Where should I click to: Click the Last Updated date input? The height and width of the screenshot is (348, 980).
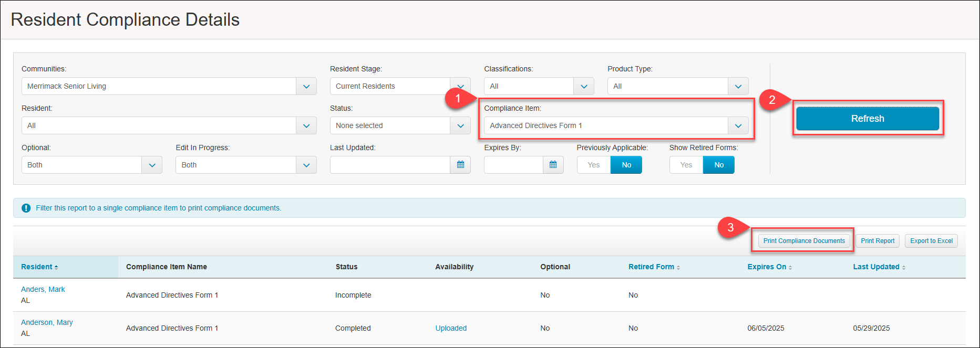(x=390, y=165)
